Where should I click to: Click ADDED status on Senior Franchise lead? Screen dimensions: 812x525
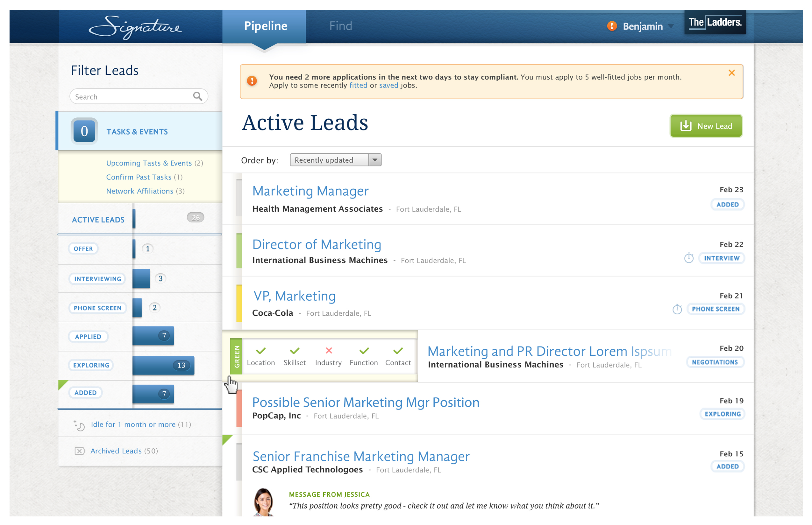click(727, 466)
